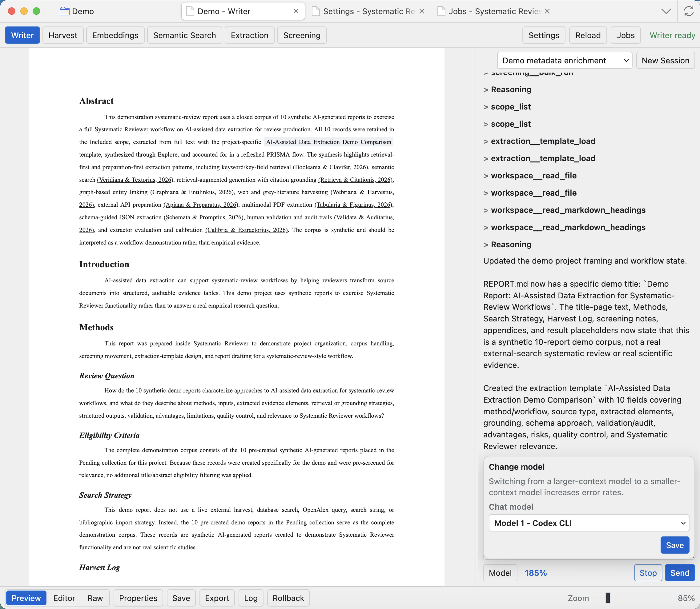Switch to Settings - Systematic Reviewer tab
Image resolution: width=700 pixels, height=609 pixels.
click(x=368, y=11)
